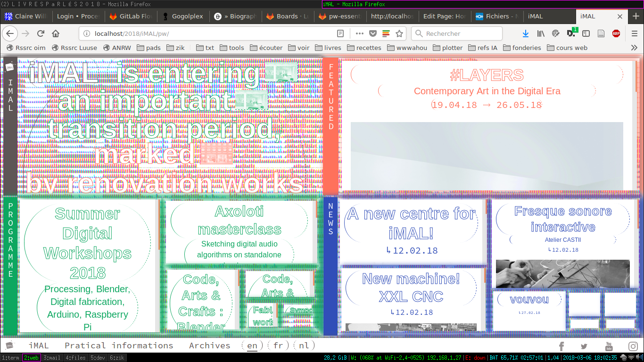Screen dimensions: 644x362
Task: Toggle the Firefox sidebar
Action: [x=586, y=33]
